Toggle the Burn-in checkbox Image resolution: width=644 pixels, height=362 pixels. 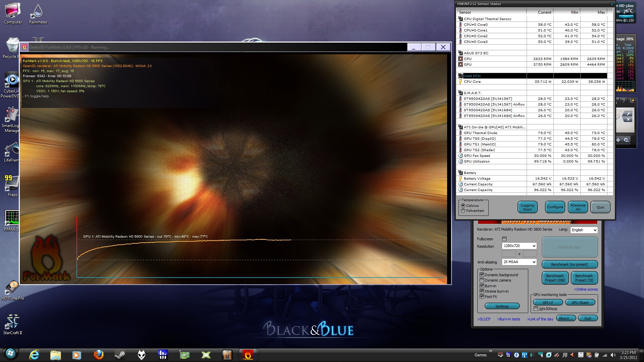[x=482, y=286]
